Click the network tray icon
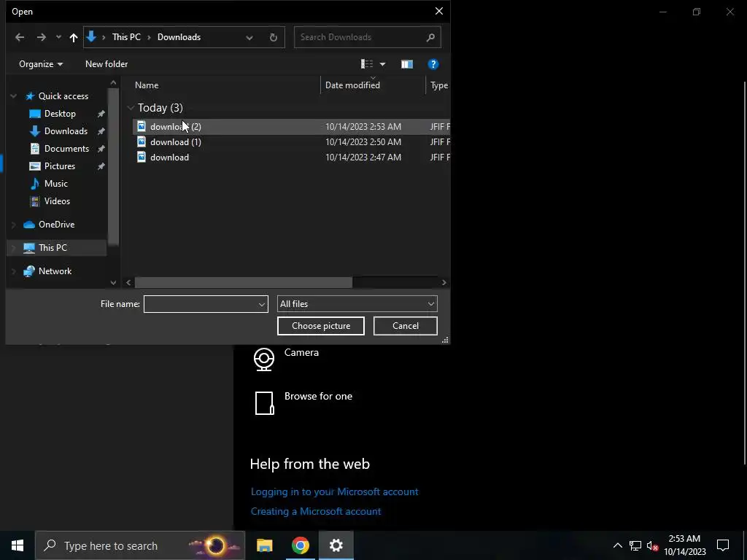The width and height of the screenshot is (747, 560). 635,545
